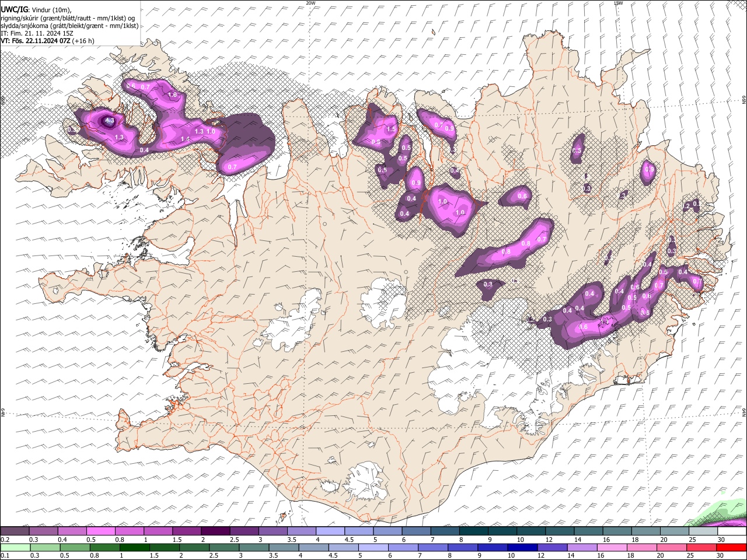Click snow legend swatch between 0.3 and 0.4
The height and width of the screenshot is (560, 747).
click(44, 531)
